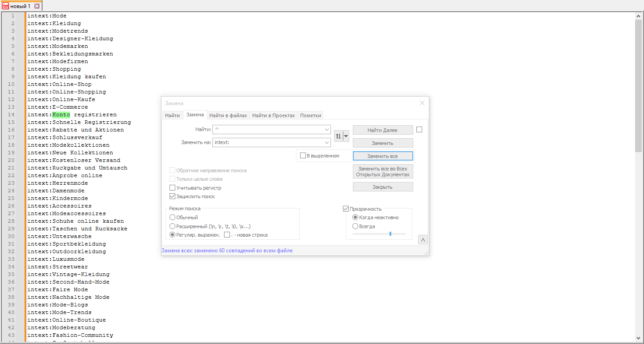The image size is (644, 344).
Task: Select the новый 1 document tab
Action: click(21, 6)
